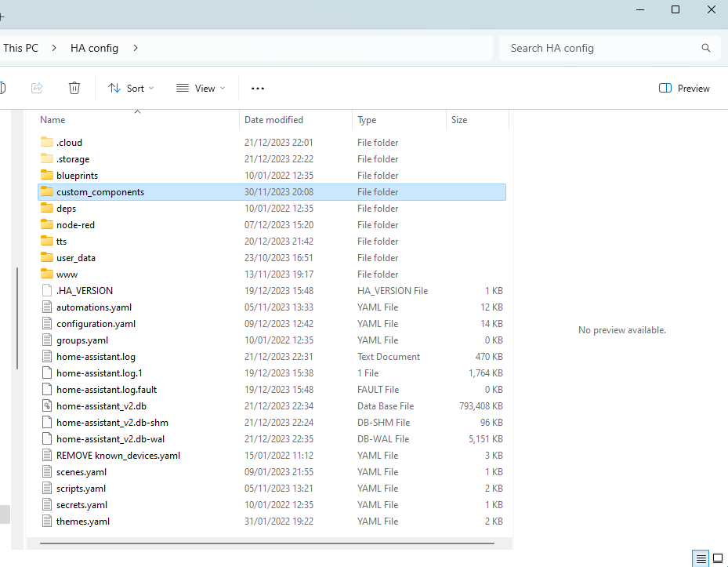
Task: Expand the HA config breadcrumb chevron
Action: (136, 48)
